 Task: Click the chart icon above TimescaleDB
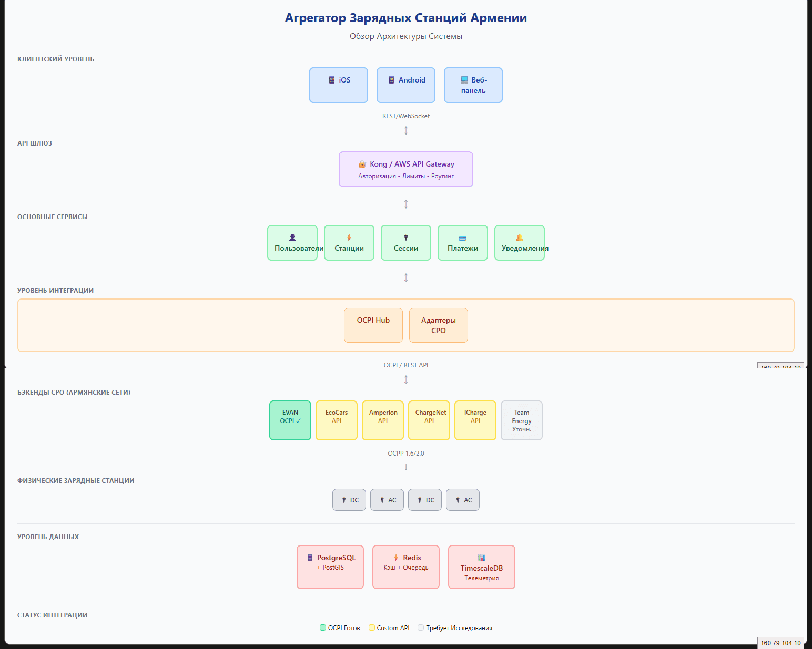point(482,558)
